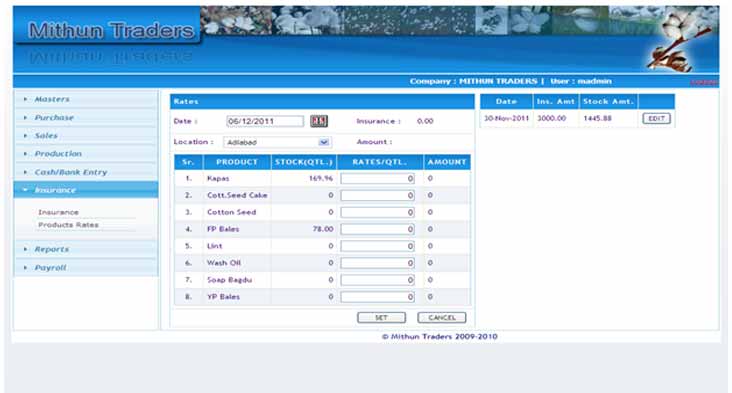This screenshot has width=732, height=393.
Task: Edit the 30-Nov-2011 insurance entry
Action: click(x=656, y=119)
